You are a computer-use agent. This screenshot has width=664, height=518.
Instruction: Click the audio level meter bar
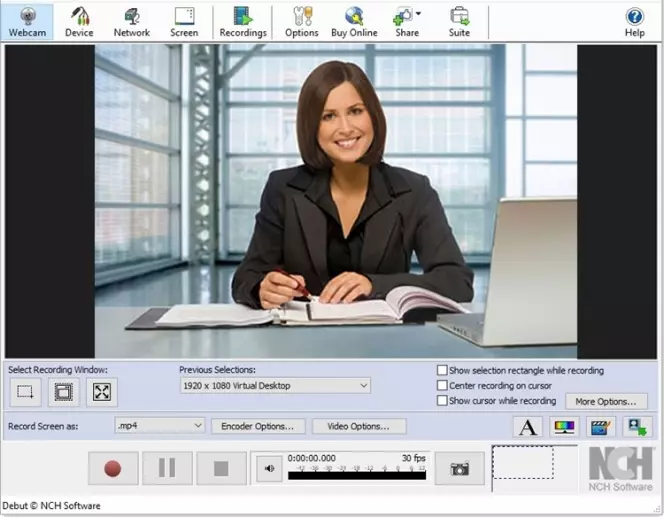coord(357,476)
